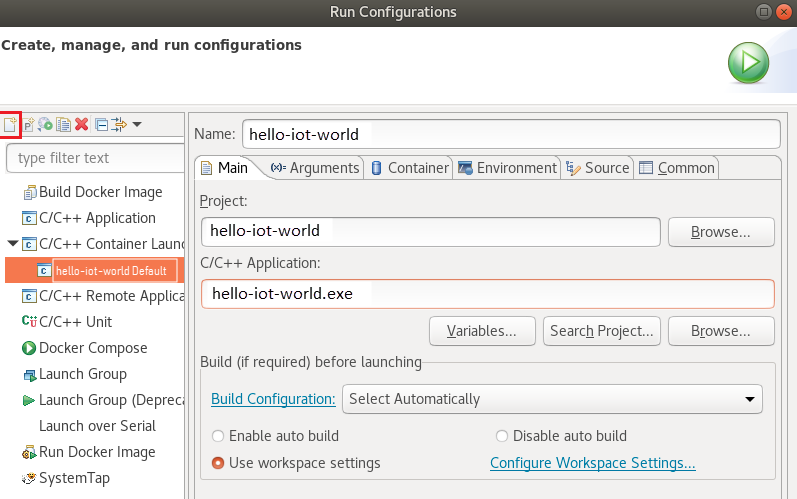Collapse the C/C++ Container Launcher node
Screen dimensions: 797x499
tap(12, 244)
